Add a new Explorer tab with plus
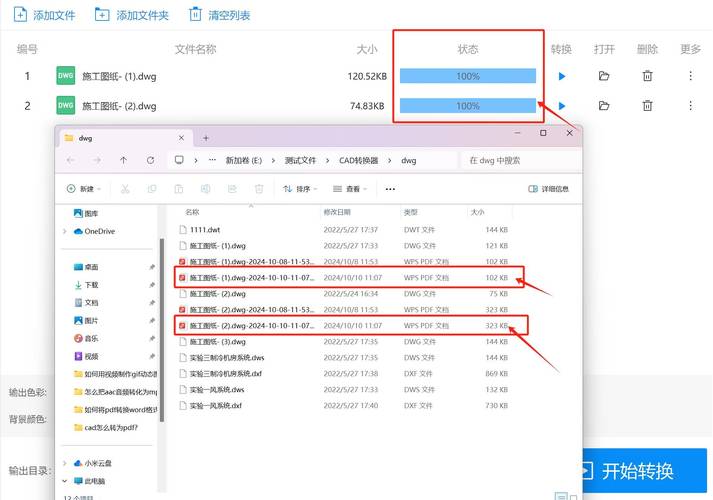The image size is (713, 500). tap(206, 138)
